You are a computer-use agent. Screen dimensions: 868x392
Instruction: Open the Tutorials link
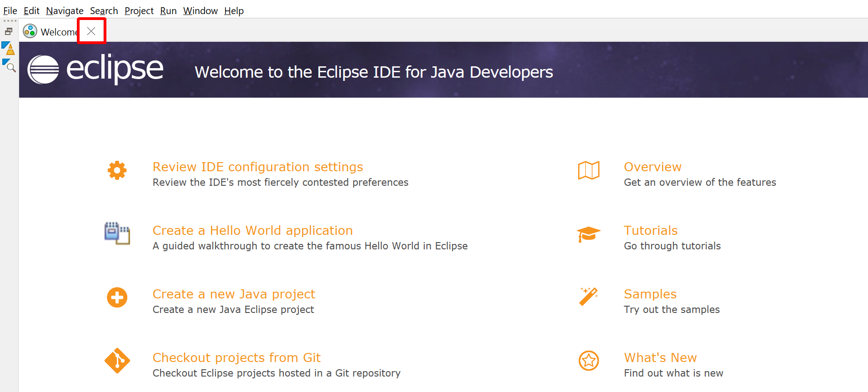651,230
